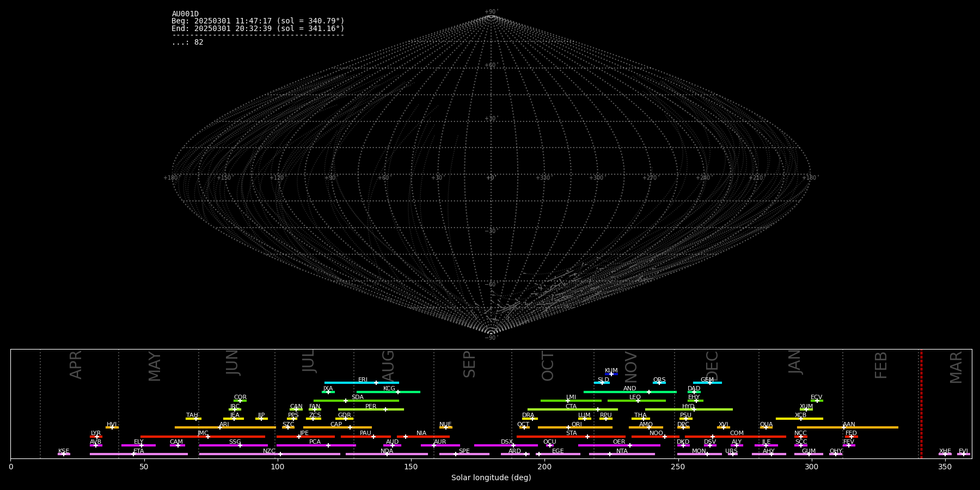Click the XHE shower label

tap(945, 451)
